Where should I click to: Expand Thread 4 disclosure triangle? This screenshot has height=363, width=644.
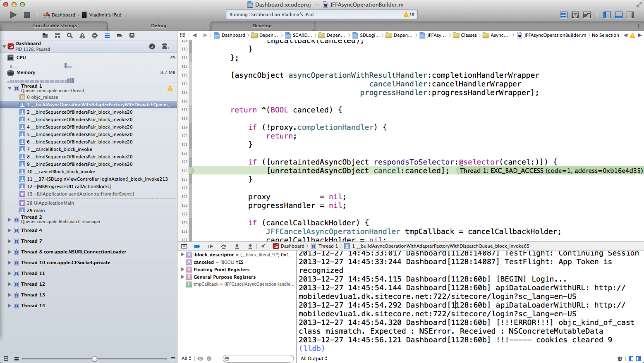(x=10, y=230)
